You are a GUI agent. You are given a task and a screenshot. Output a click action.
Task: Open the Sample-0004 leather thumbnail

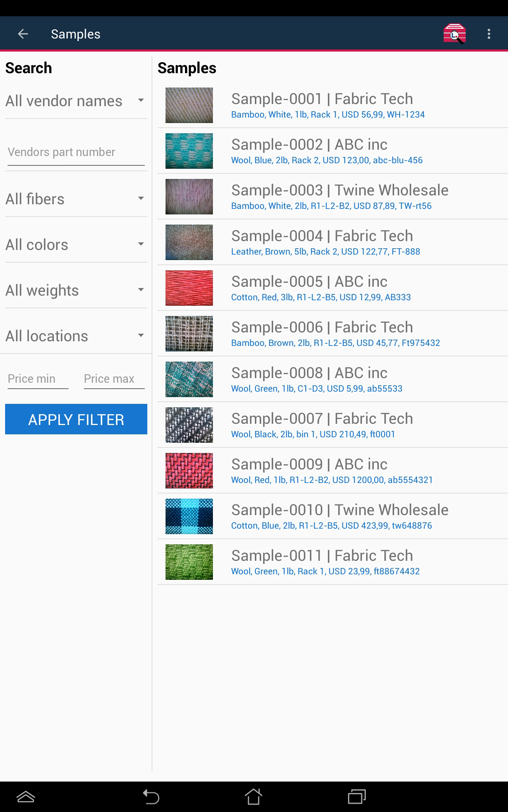pyautogui.click(x=189, y=242)
